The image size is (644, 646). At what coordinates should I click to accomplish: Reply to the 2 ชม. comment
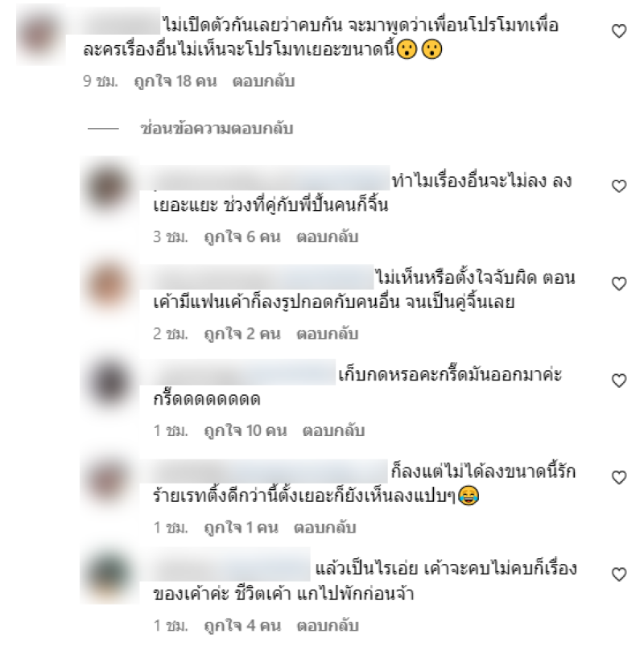328,334
